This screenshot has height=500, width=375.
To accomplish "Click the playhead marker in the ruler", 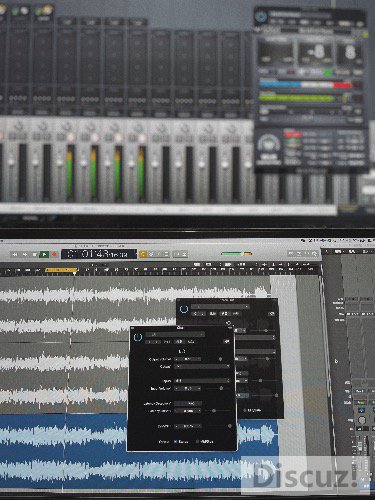I will [75, 273].
